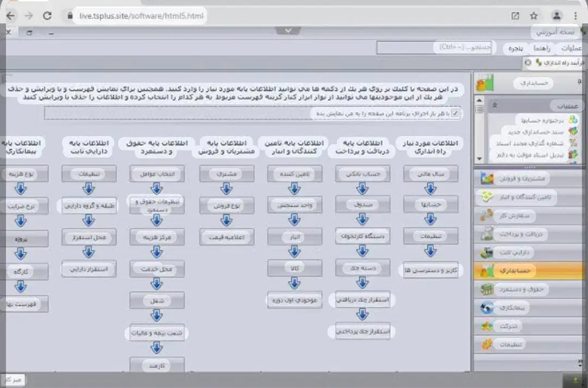View site info lock icon
The width and height of the screenshot is (588, 388).
pyautogui.click(x=70, y=16)
